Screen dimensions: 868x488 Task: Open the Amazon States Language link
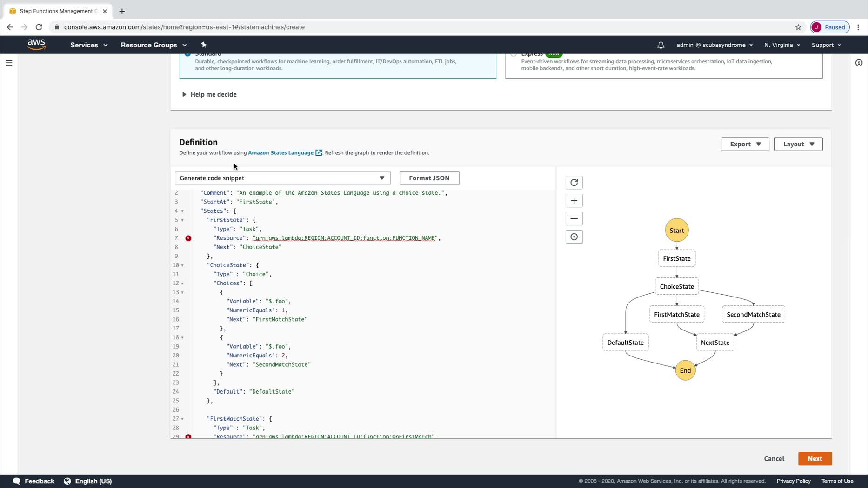280,153
